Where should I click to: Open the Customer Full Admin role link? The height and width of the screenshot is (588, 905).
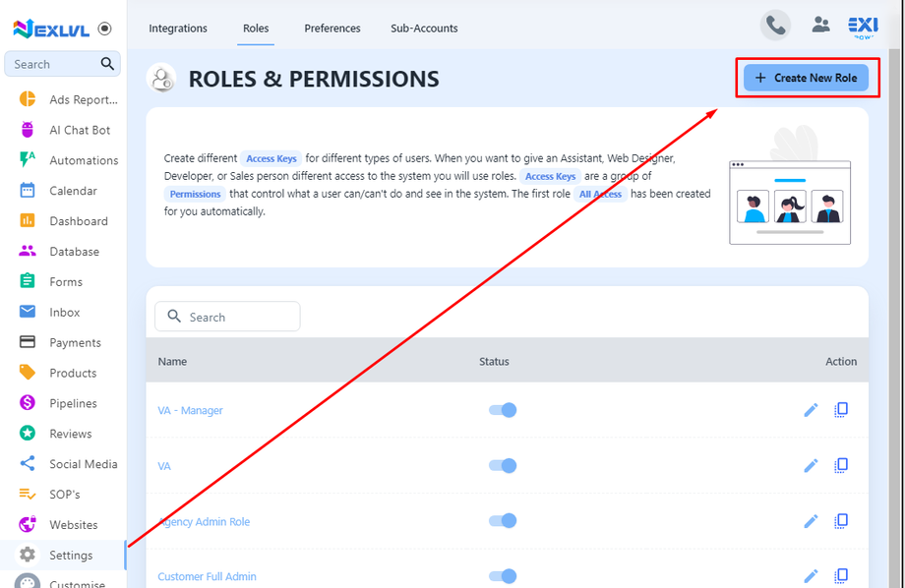(x=207, y=576)
